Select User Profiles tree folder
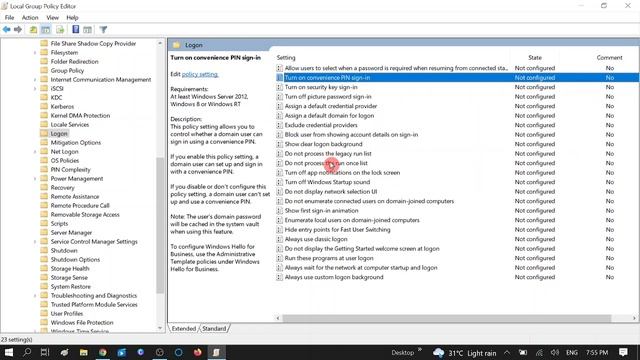Image resolution: width=640 pixels, height=360 pixels. click(67, 313)
